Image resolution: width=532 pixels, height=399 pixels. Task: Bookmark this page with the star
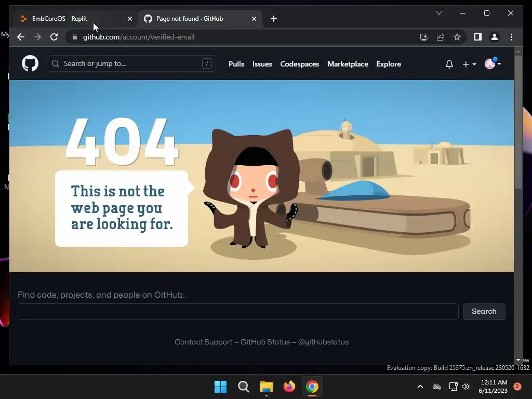click(x=457, y=37)
